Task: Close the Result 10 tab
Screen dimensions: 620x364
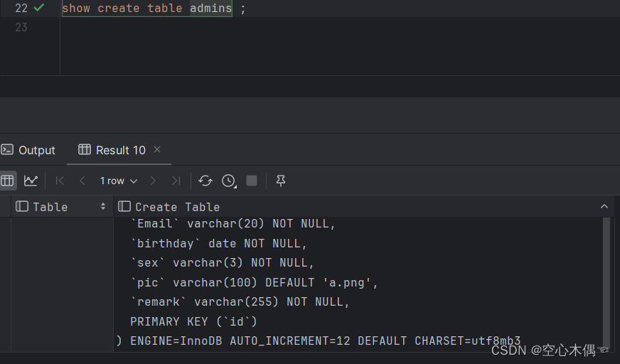Action: pyautogui.click(x=157, y=149)
